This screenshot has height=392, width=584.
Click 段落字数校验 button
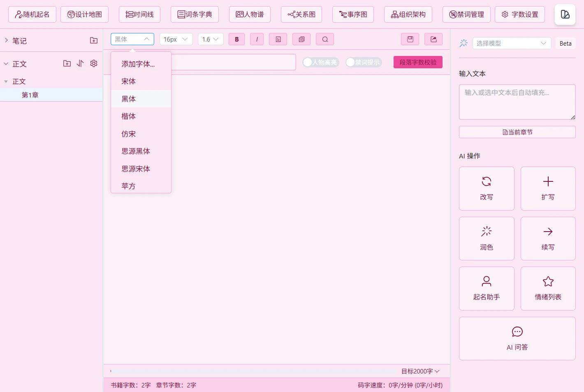coord(418,62)
